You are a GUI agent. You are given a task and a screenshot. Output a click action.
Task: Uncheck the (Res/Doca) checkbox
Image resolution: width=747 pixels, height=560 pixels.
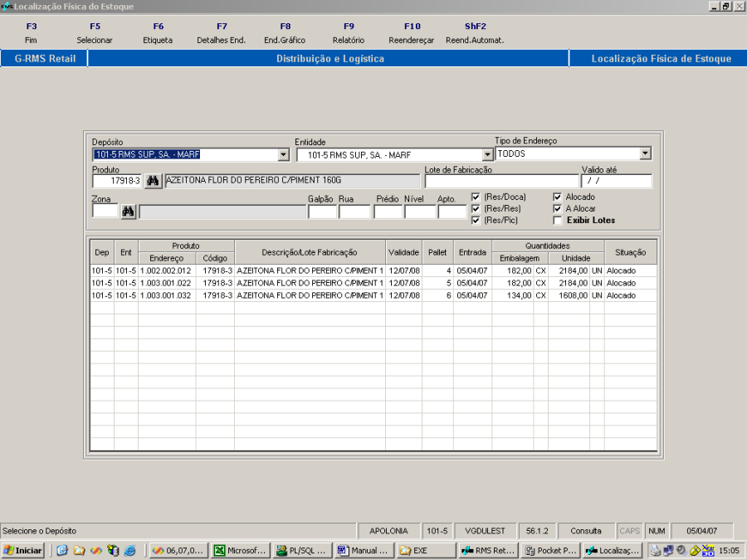[476, 197]
